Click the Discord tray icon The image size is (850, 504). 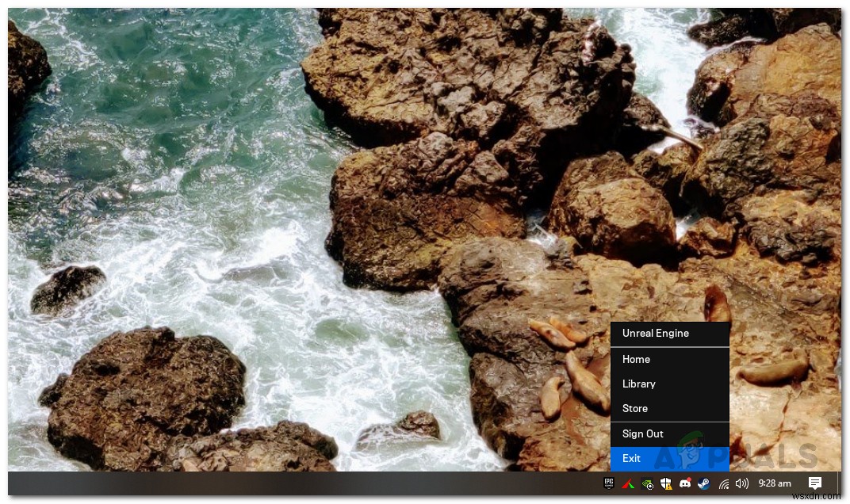coord(685,483)
